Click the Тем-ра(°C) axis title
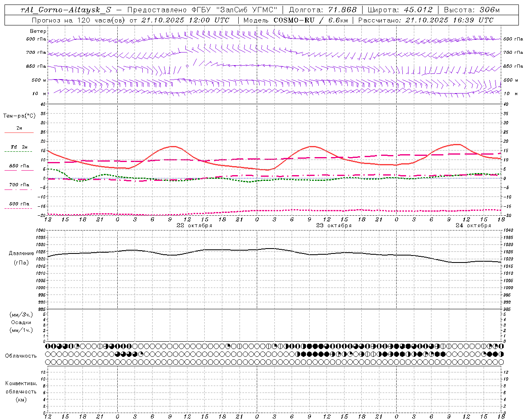This screenshot has width=525, height=420. pos(19,116)
